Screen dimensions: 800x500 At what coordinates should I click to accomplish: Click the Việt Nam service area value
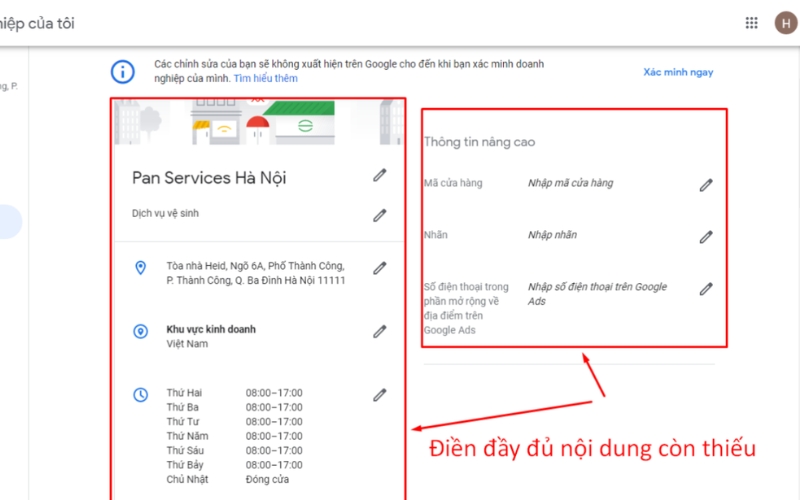[187, 344]
